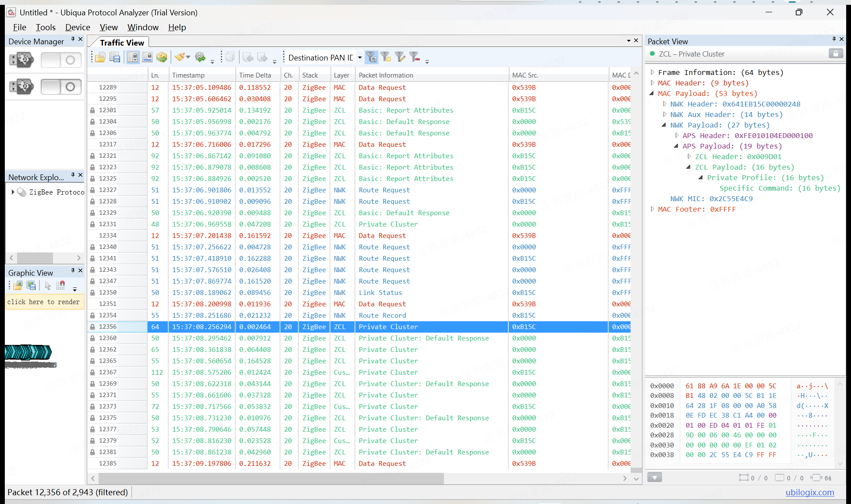Open the Tools menu

[46, 27]
